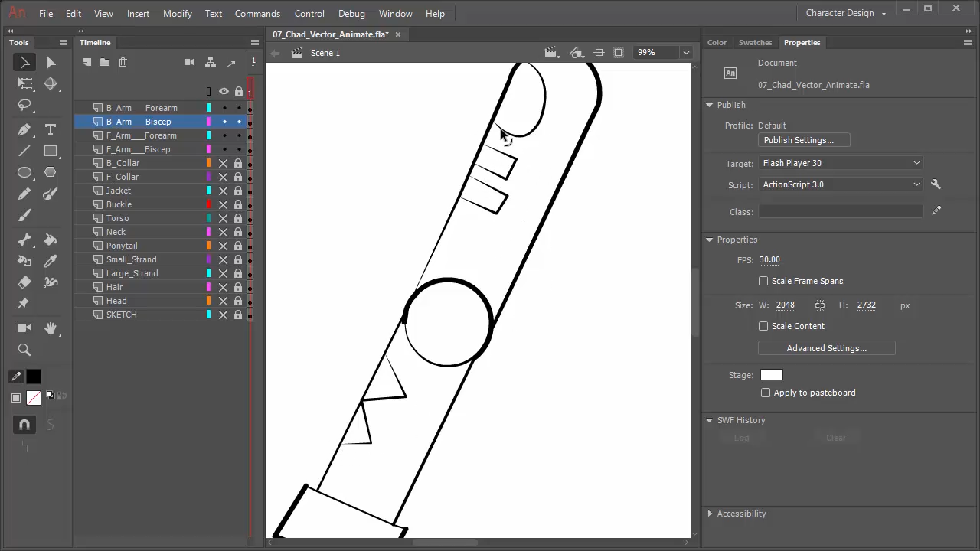The height and width of the screenshot is (551, 980).
Task: Select the Text tool
Action: pos(51,129)
